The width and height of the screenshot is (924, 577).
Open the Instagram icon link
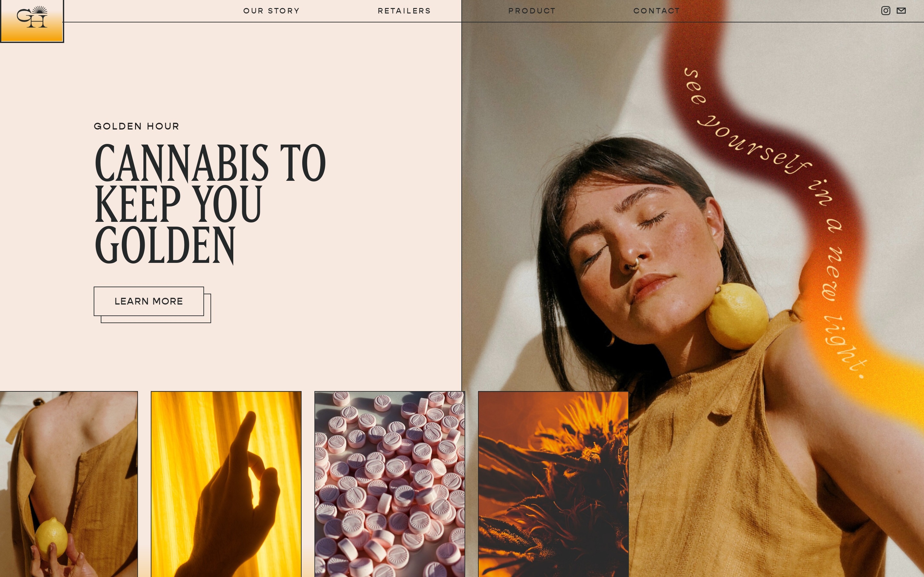tap(886, 11)
